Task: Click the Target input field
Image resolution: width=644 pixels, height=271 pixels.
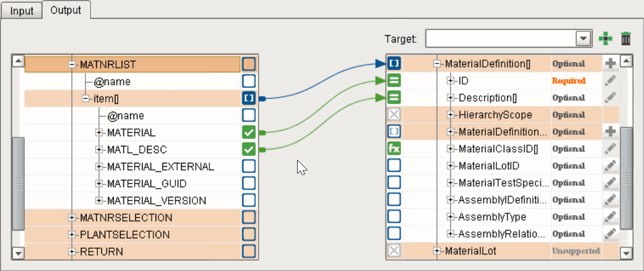Action: click(x=501, y=39)
